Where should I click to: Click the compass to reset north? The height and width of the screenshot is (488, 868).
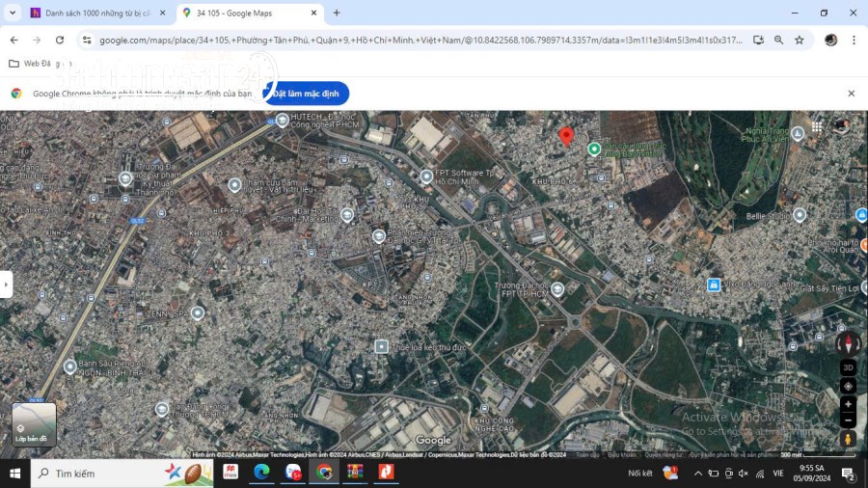(848, 343)
